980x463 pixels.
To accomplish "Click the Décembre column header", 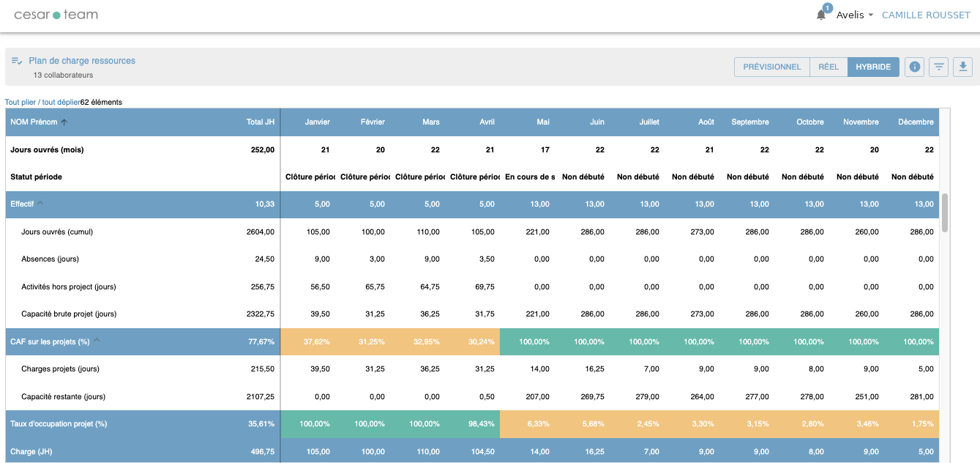I will 916,122.
